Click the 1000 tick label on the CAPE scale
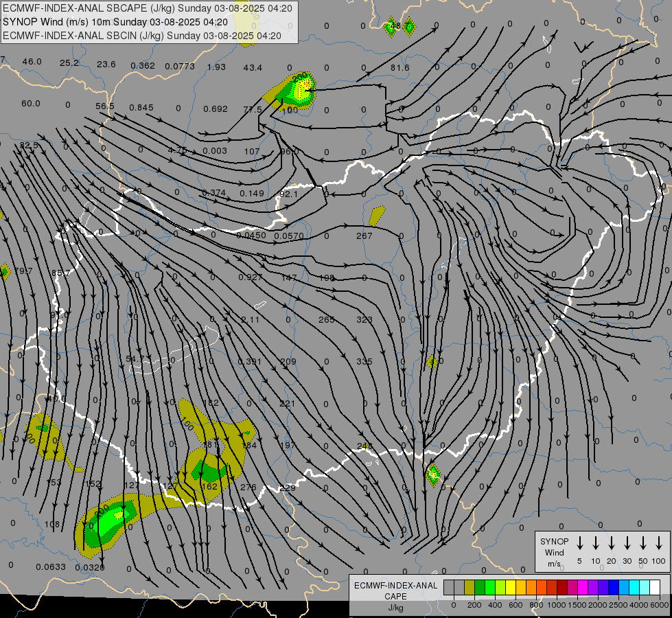Image resolution: width=672 pixels, height=618 pixels. [556, 605]
